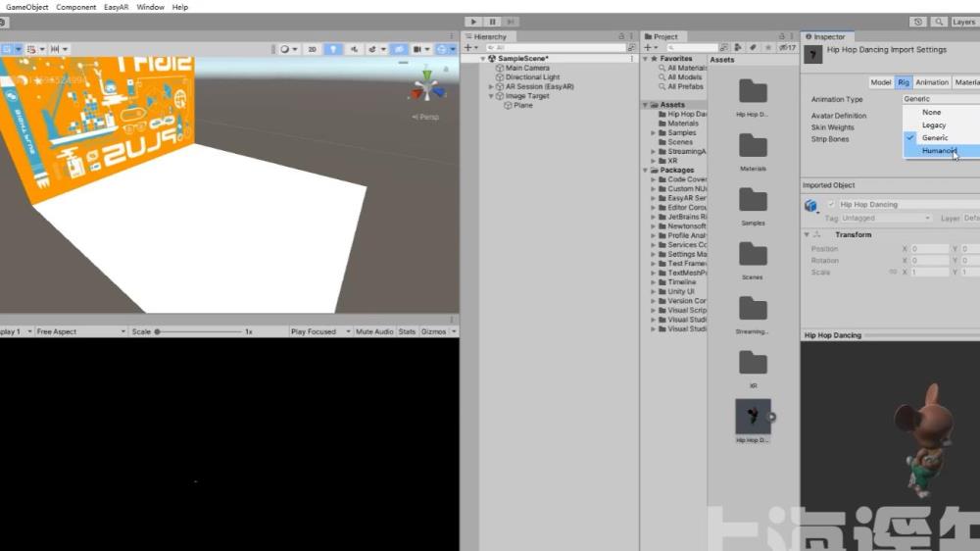Toggle scene lighting bulb icon

click(x=333, y=49)
